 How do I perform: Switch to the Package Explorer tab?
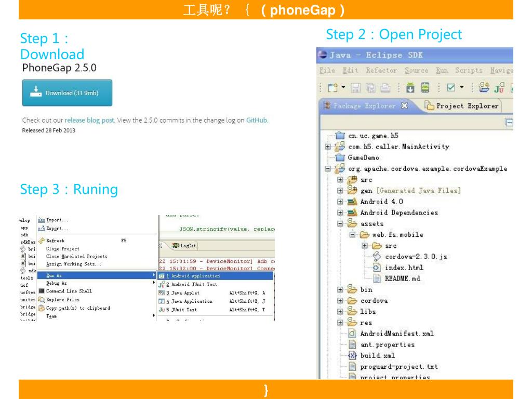364,106
